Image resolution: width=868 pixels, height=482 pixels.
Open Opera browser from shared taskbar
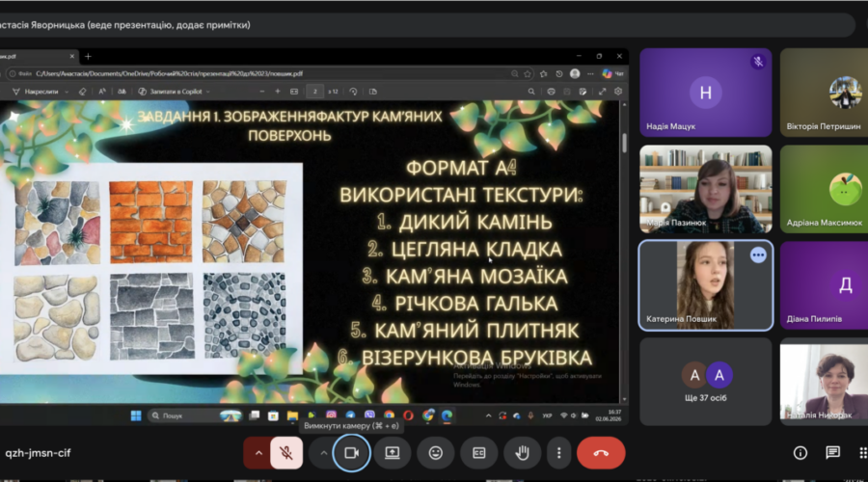408,415
